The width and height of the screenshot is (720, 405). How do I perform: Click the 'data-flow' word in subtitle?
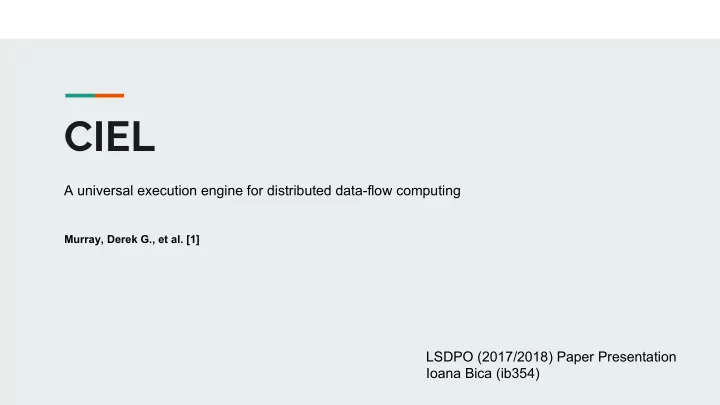point(364,191)
